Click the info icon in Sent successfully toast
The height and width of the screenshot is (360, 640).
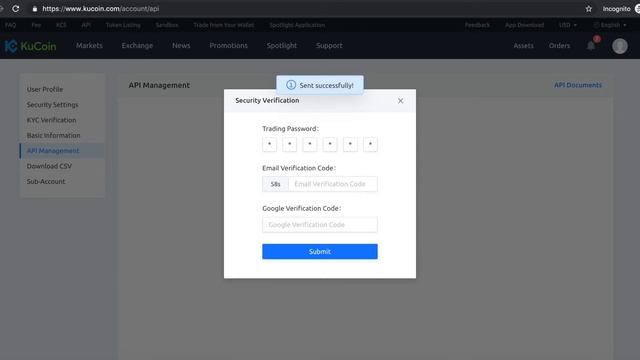click(291, 85)
